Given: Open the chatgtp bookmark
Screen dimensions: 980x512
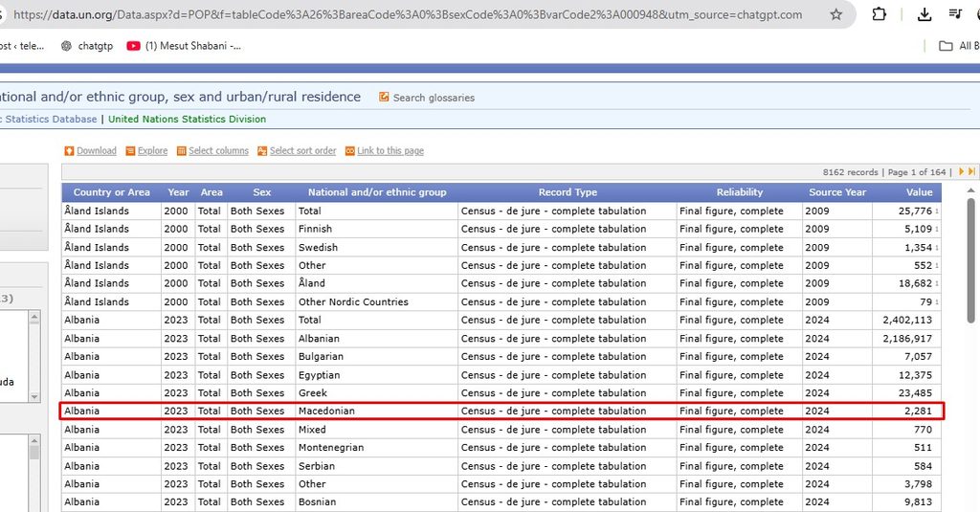Looking at the screenshot, I should coord(87,46).
